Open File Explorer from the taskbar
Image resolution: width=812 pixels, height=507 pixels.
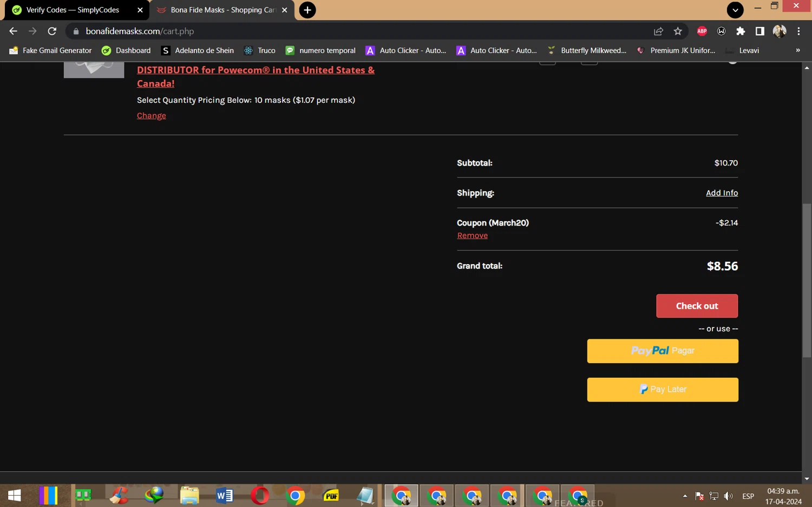189,496
